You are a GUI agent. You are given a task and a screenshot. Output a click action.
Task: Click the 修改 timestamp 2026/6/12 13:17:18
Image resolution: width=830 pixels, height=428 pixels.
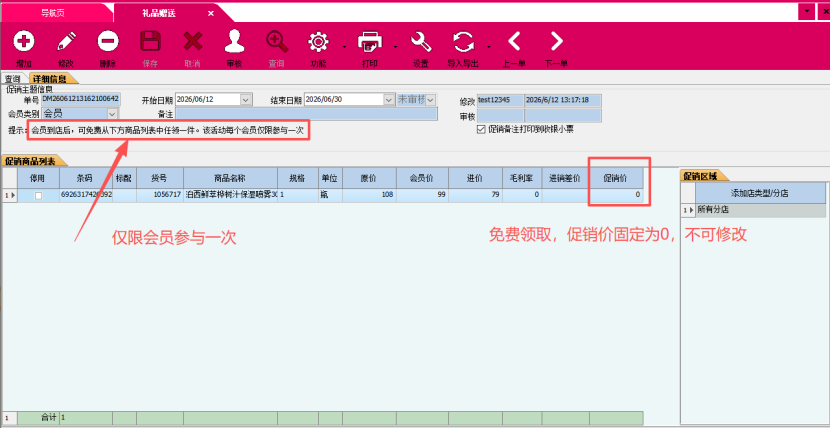coord(563,100)
